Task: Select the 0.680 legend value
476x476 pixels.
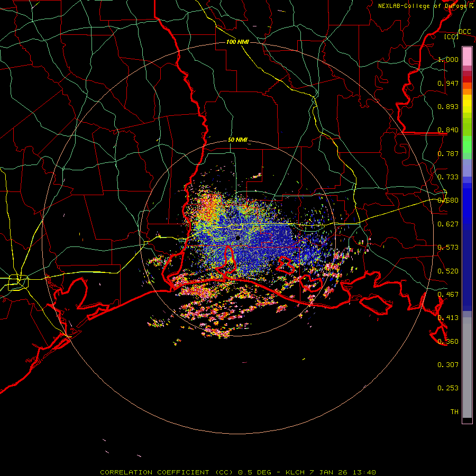Action: [x=448, y=200]
